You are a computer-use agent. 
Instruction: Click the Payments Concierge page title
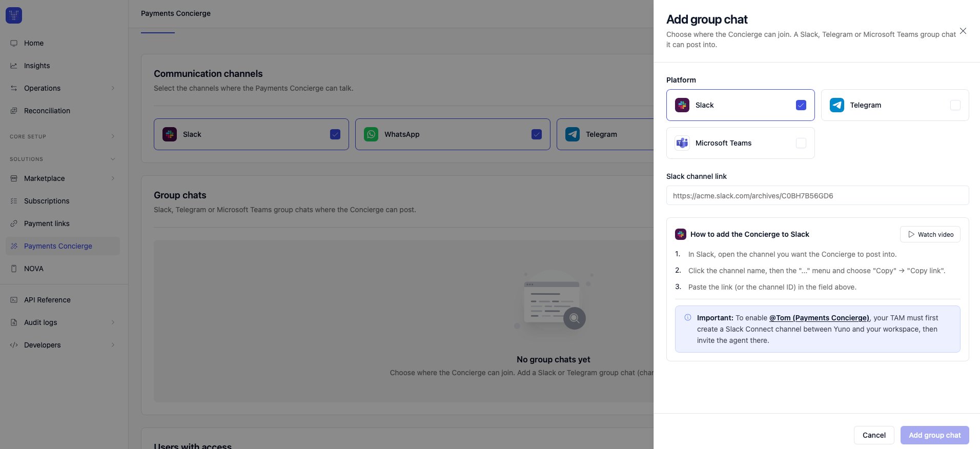click(x=176, y=13)
